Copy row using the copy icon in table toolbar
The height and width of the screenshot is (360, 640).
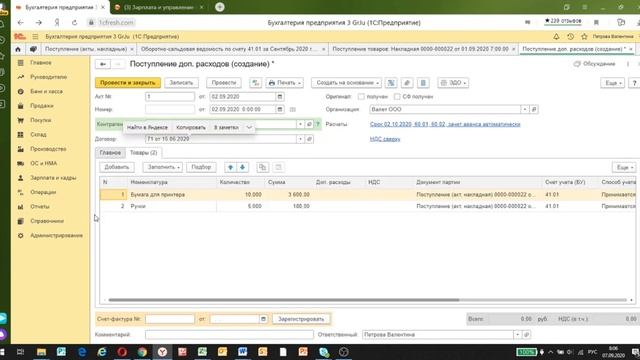[x=262, y=167]
